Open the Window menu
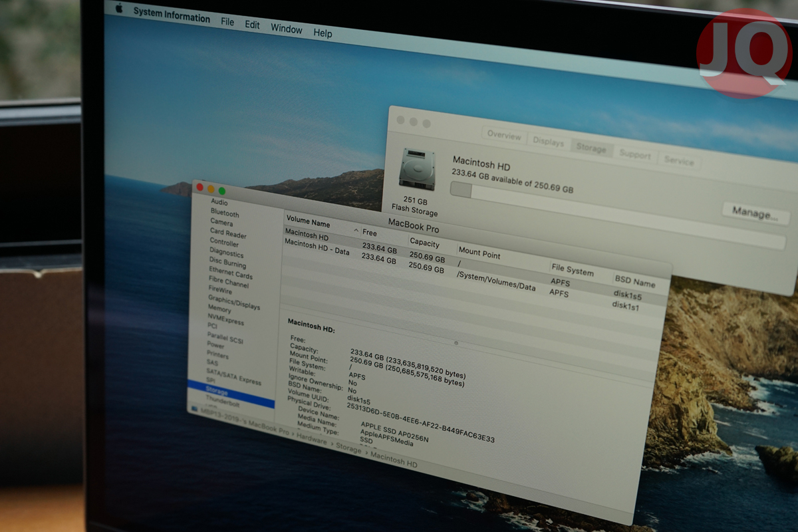 [287, 29]
